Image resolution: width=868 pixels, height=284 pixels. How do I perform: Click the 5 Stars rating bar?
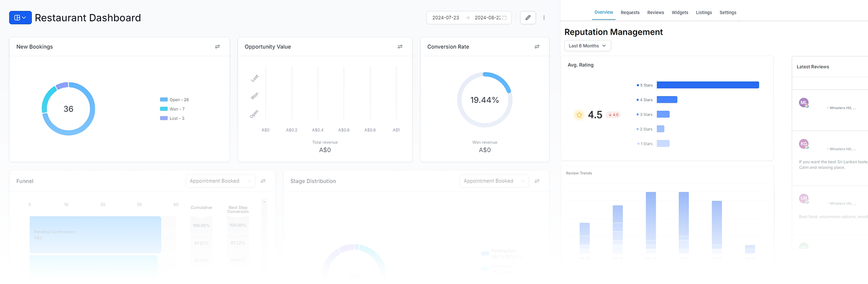(x=708, y=85)
